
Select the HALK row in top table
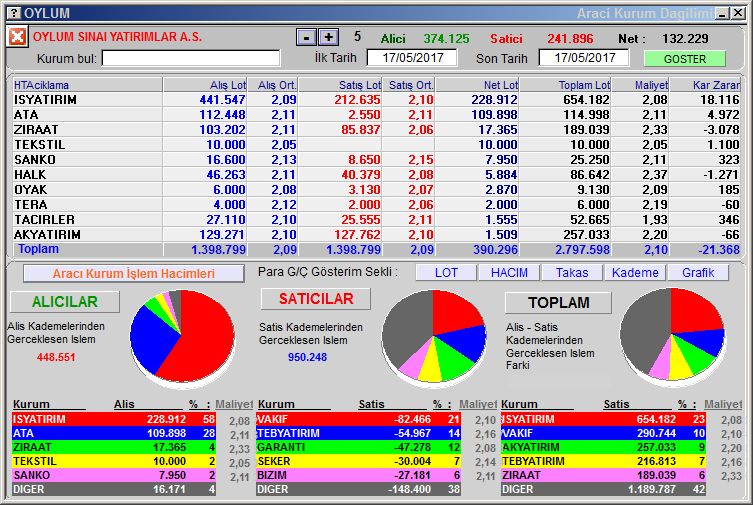(x=376, y=175)
